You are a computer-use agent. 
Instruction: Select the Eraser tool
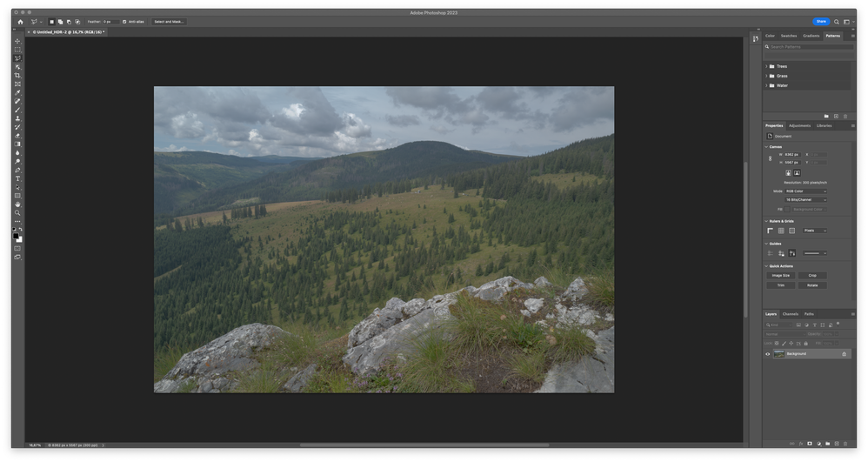17,136
